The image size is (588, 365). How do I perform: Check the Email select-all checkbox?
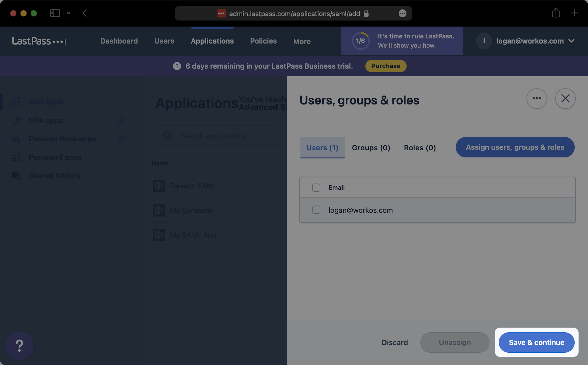316,188
